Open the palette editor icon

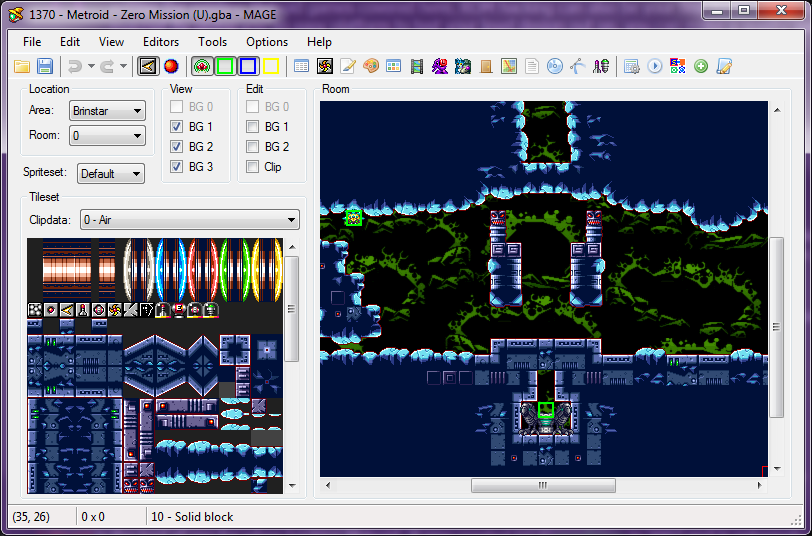371,66
